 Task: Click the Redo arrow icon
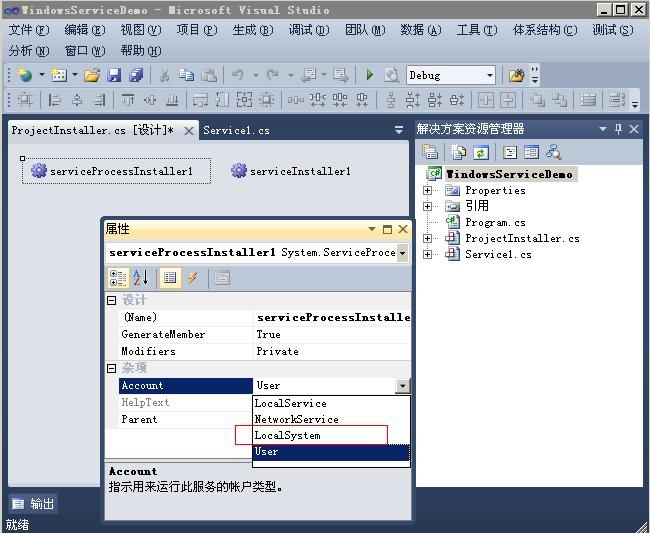[273, 75]
